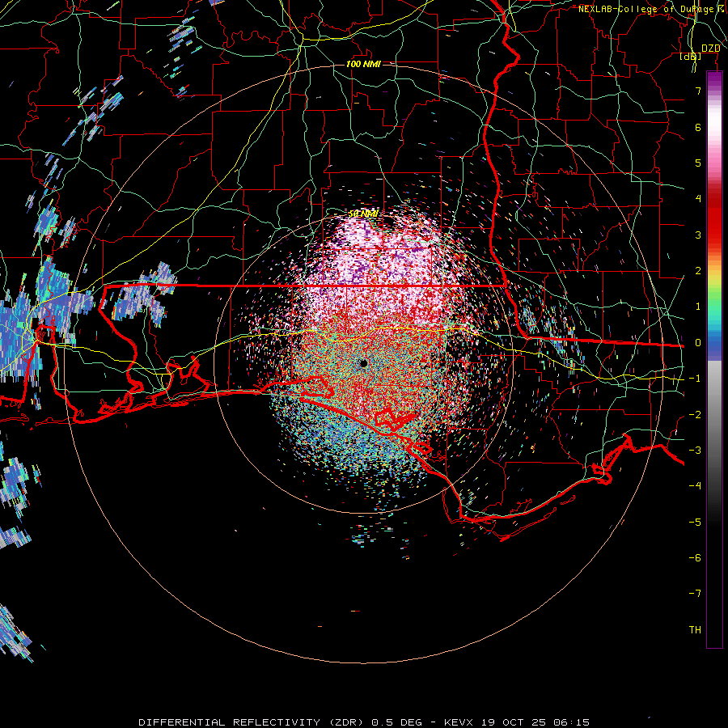Click the 7 value on the ZDR scale
Image resolution: width=728 pixels, height=728 pixels.
pyautogui.click(x=698, y=91)
